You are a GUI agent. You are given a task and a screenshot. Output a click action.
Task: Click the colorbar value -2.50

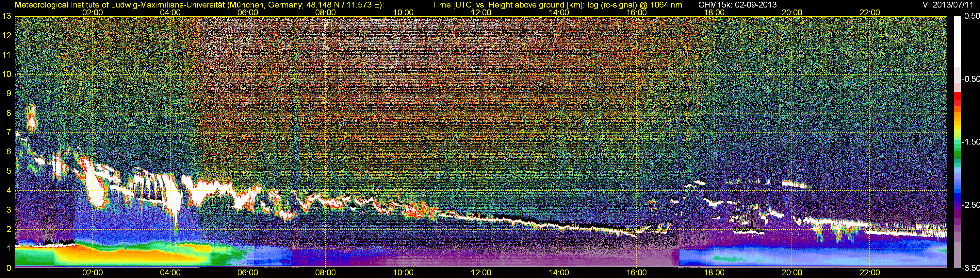coord(971,205)
